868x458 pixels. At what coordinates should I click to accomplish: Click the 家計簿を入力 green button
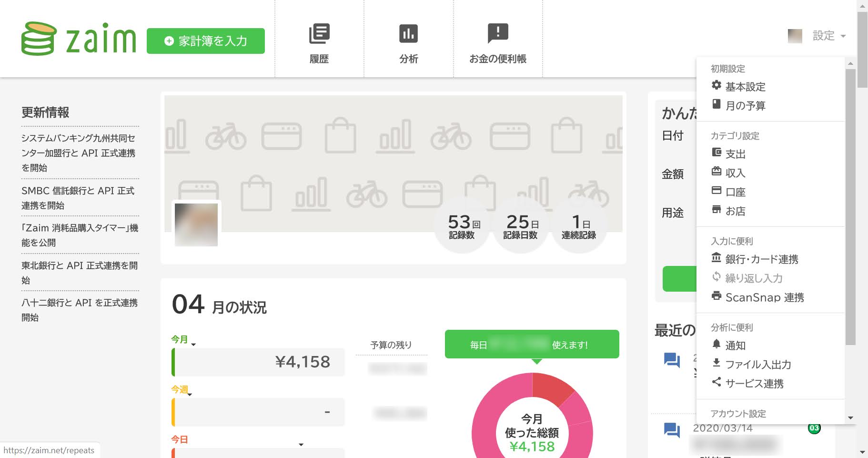click(x=206, y=41)
